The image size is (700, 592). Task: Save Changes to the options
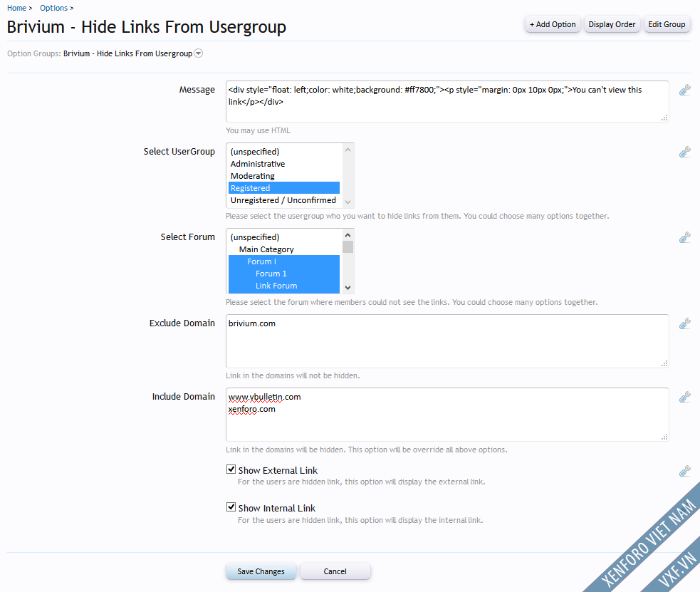261,571
